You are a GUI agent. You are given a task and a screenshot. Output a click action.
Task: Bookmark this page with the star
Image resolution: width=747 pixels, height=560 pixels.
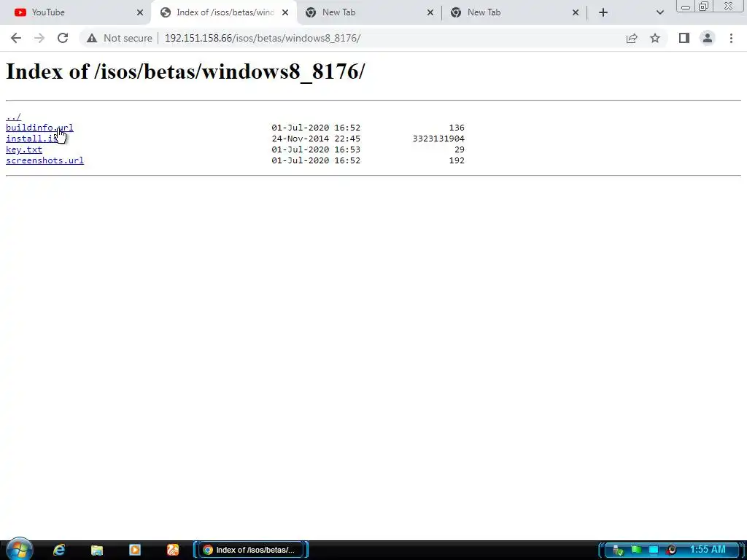coord(655,38)
